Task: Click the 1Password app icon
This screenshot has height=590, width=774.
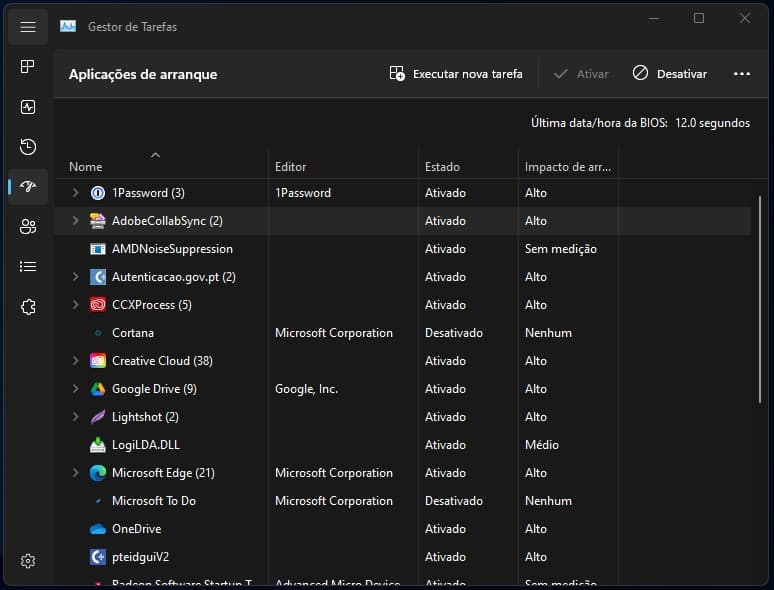Action: pyautogui.click(x=98, y=193)
